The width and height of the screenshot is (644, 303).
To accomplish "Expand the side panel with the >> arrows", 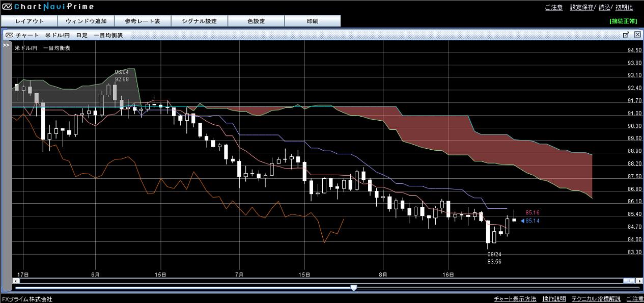I will (6, 45).
